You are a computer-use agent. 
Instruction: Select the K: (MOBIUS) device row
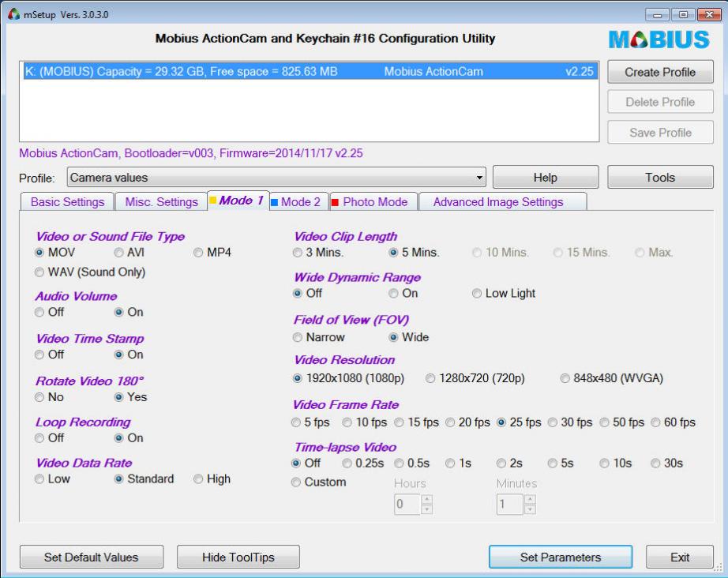(308, 72)
